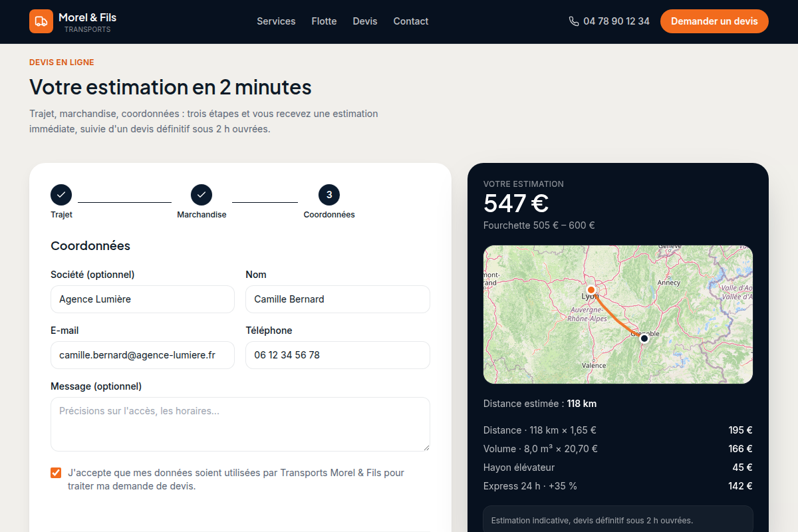Select step 3 Coordonnées circle
The width and height of the screenshot is (798, 532).
pyautogui.click(x=329, y=195)
